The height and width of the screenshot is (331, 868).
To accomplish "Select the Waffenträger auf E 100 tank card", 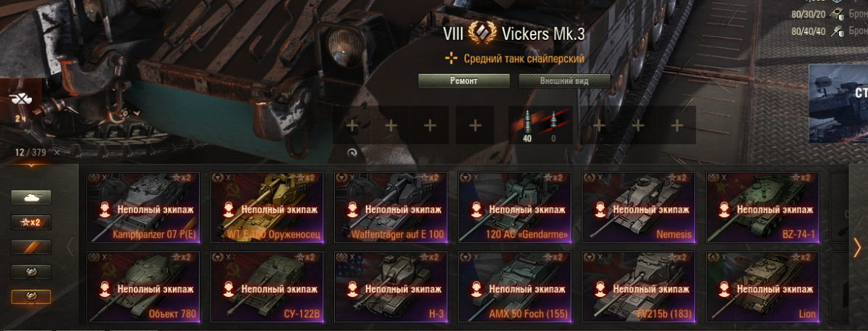I will [391, 207].
